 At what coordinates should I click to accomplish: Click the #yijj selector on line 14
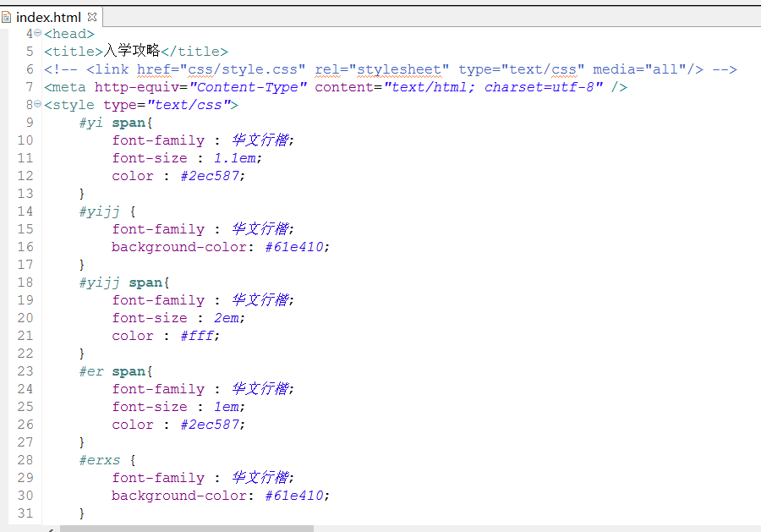coord(100,211)
